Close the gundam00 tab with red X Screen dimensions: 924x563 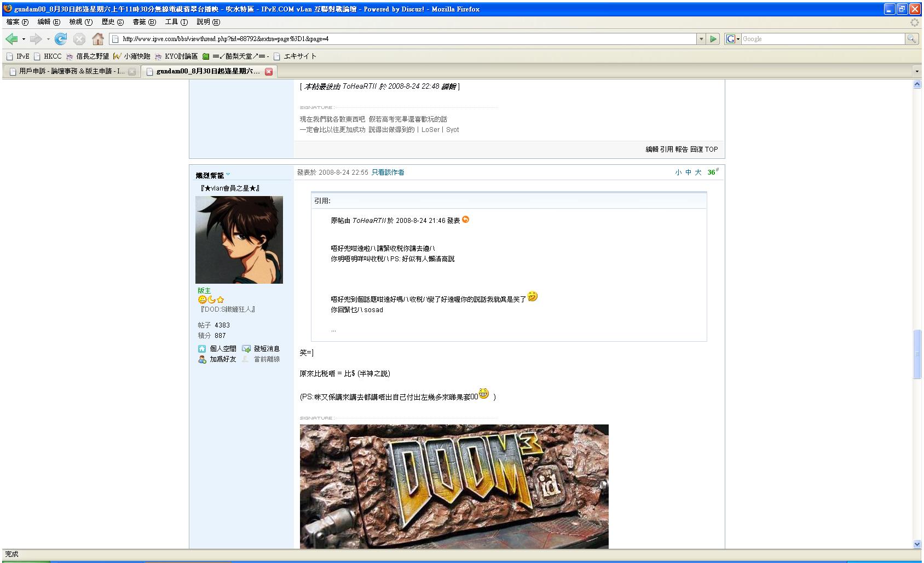tap(269, 72)
